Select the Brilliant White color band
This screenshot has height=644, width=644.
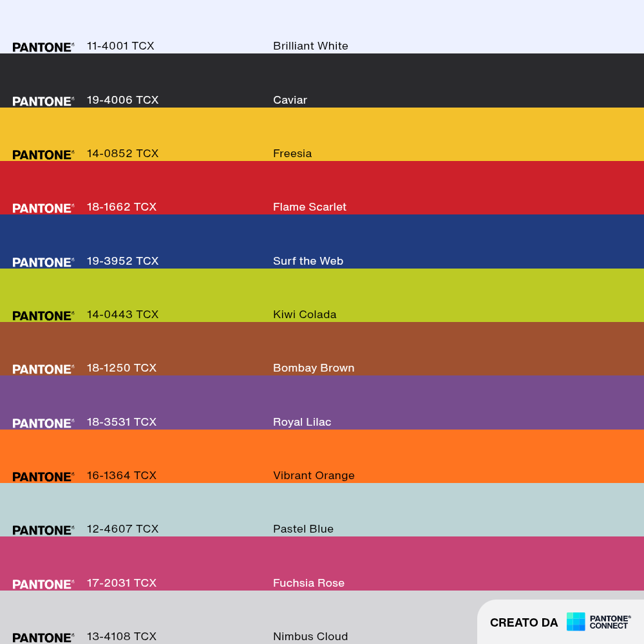tap(322, 26)
